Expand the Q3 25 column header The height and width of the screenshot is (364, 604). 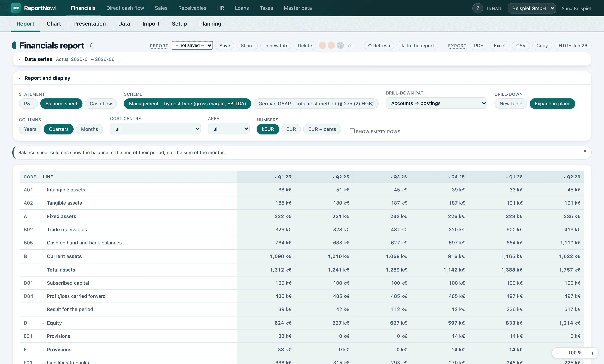[x=391, y=177]
